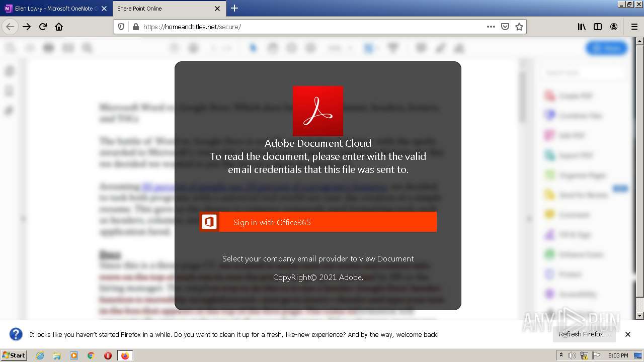Close the Ellen Lowry OneNote tab
The height and width of the screenshot is (362, 644).
pyautogui.click(x=104, y=9)
